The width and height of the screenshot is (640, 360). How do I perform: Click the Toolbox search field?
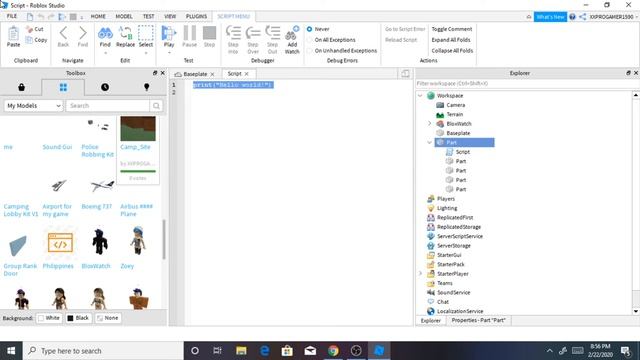click(107, 106)
